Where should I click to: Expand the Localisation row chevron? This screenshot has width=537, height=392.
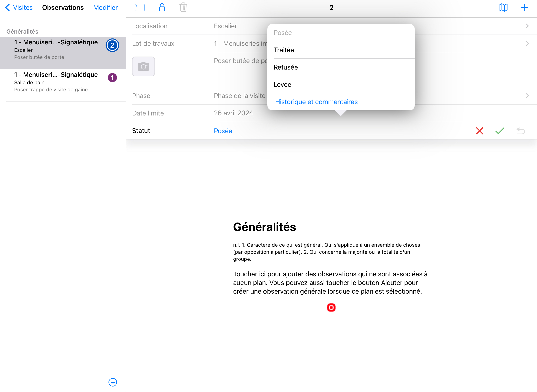pyautogui.click(x=527, y=26)
